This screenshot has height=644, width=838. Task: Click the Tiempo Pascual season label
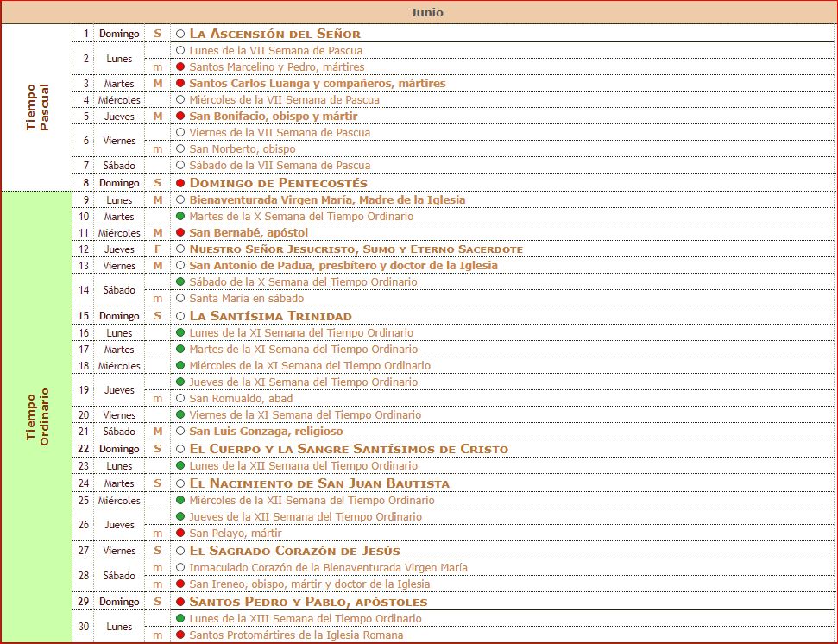click(36, 107)
